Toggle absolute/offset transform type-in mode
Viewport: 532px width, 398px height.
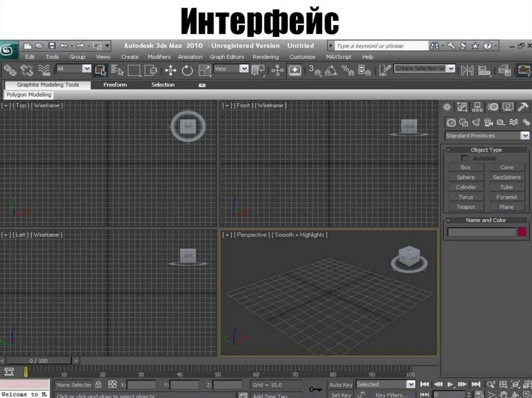tap(112, 385)
